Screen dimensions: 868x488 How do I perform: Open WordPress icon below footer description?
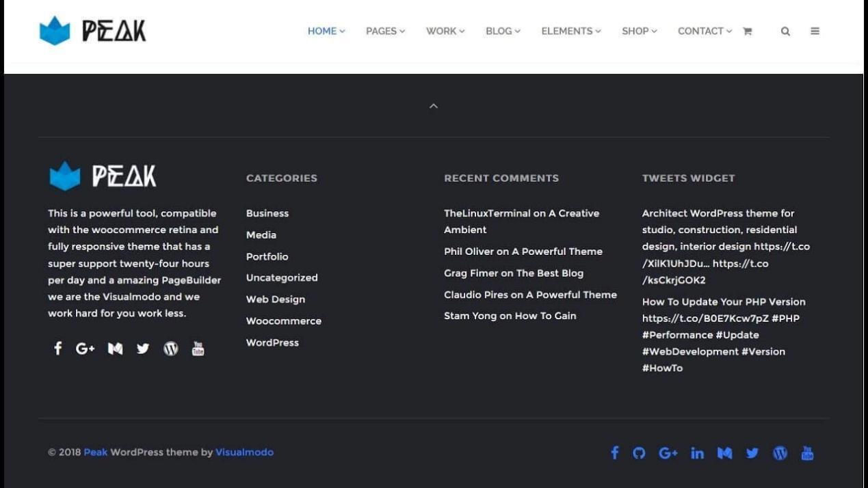tap(171, 349)
